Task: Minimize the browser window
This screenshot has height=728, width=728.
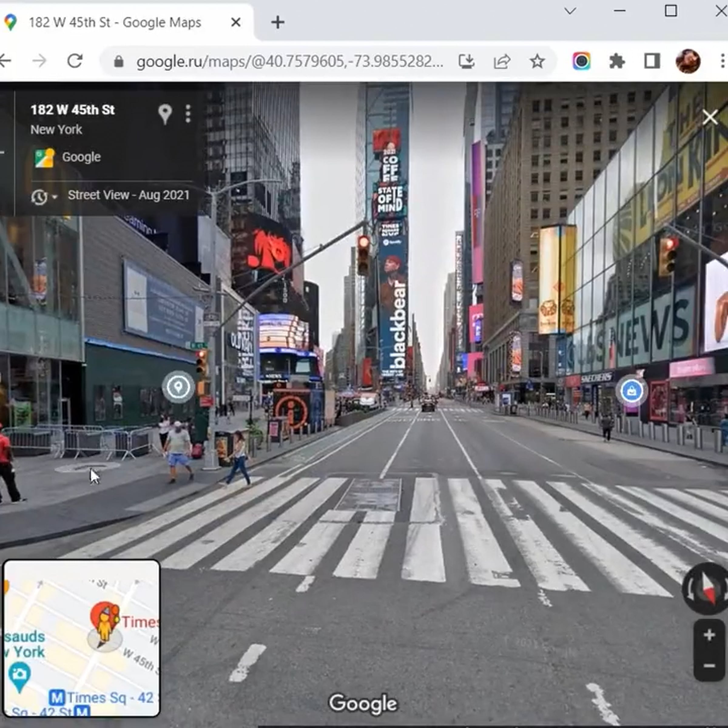Action: (620, 11)
